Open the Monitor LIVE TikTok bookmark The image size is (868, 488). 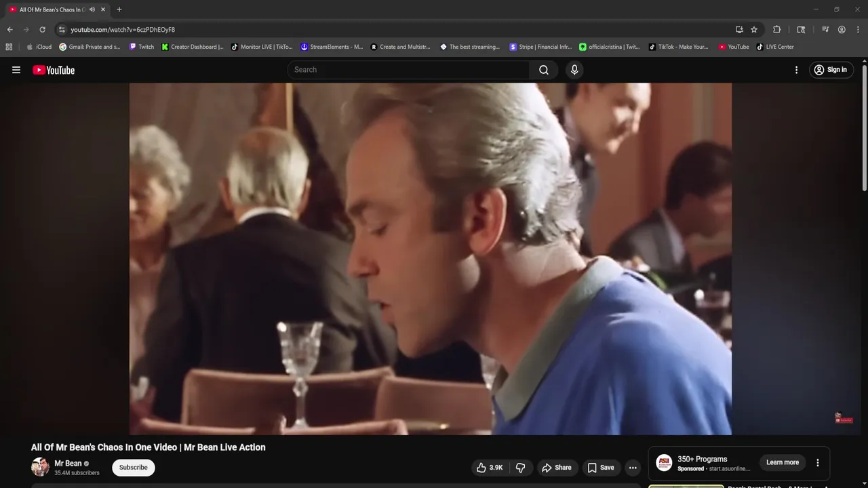click(x=262, y=47)
